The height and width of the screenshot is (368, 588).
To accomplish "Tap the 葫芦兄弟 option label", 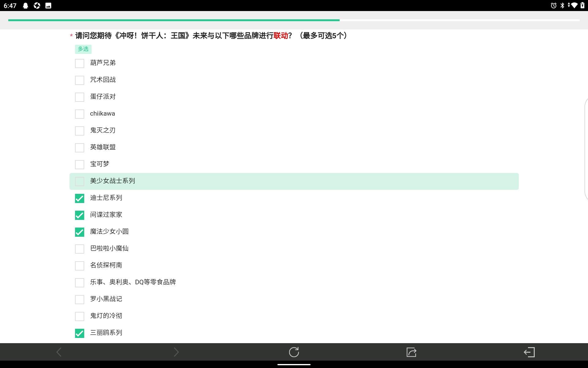I will [x=103, y=63].
